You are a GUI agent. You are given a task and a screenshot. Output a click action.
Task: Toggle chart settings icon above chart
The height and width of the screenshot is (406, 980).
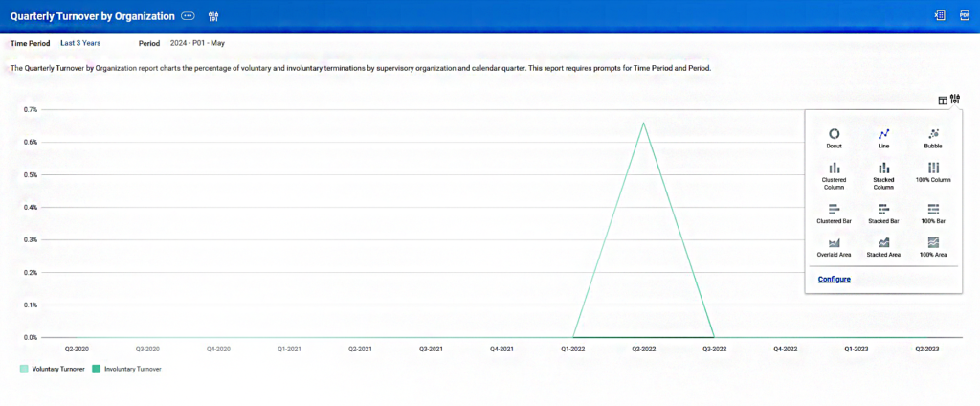click(954, 99)
